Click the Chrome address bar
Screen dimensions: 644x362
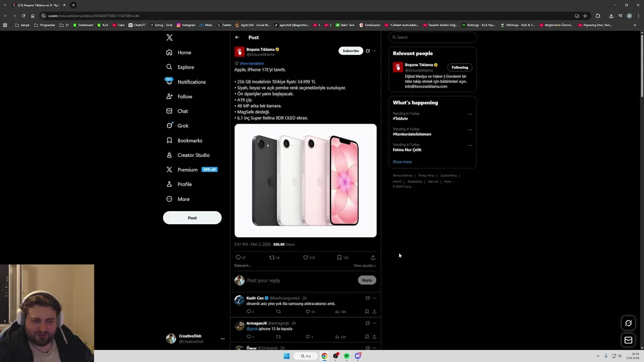click(307, 16)
